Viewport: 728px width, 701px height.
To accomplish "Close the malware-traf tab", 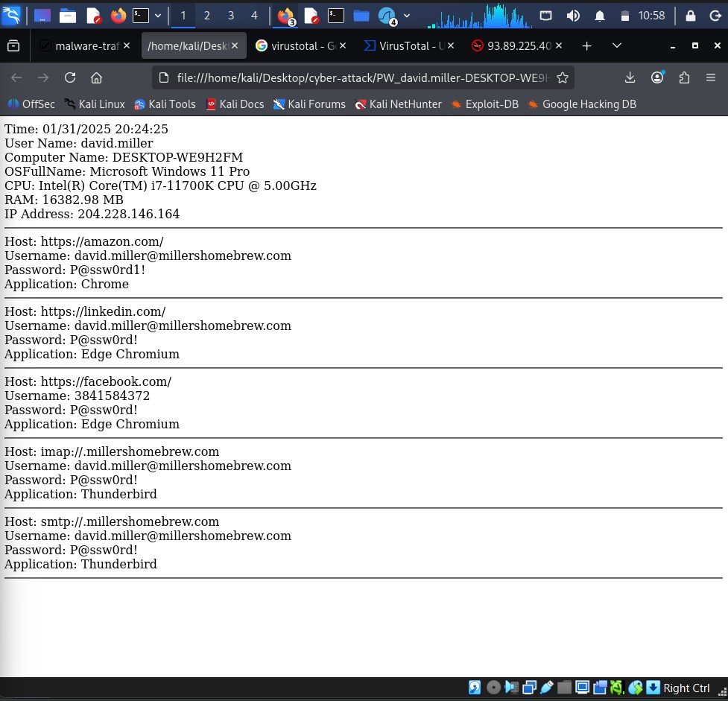I will coord(126,45).
